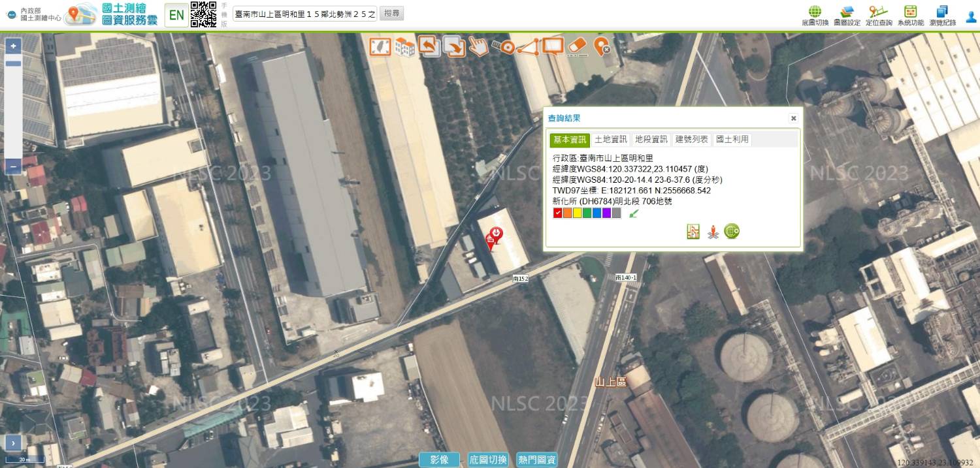Expand the left side panel arrow
The image size is (980, 468).
[13, 443]
